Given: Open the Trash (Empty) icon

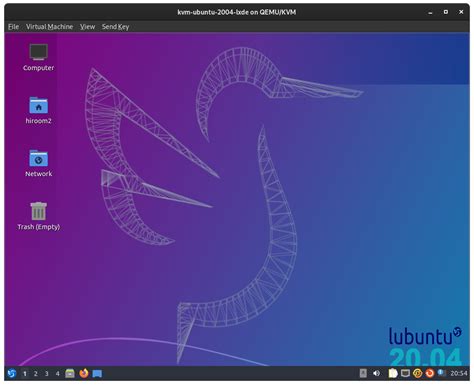Looking at the screenshot, I should (38, 216).
